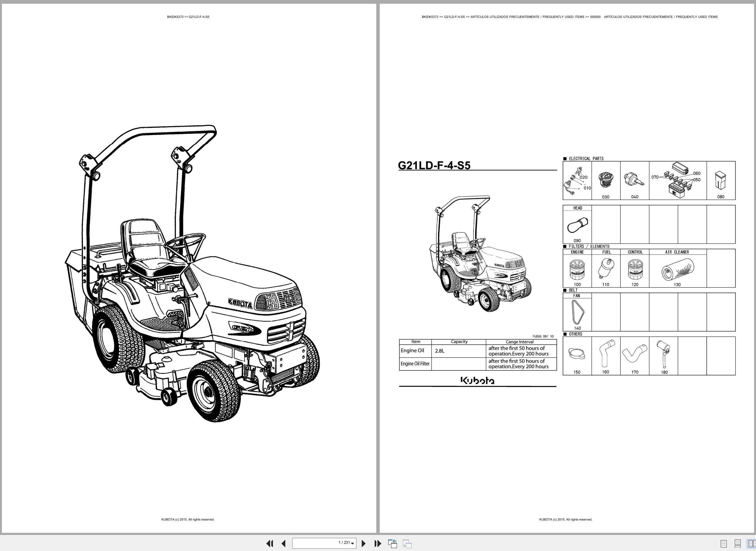Jump to the last page
This screenshot has height=551, width=756.
point(378,543)
